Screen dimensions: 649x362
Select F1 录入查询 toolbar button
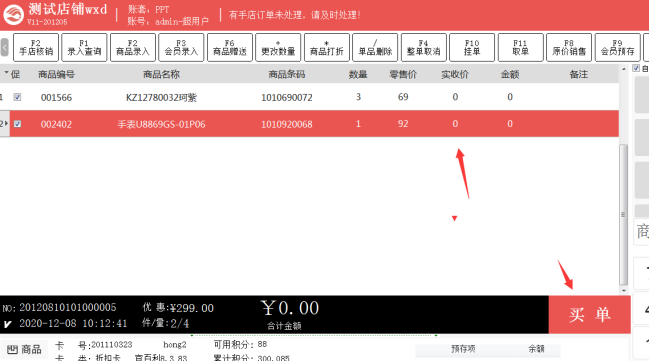[x=84, y=48]
